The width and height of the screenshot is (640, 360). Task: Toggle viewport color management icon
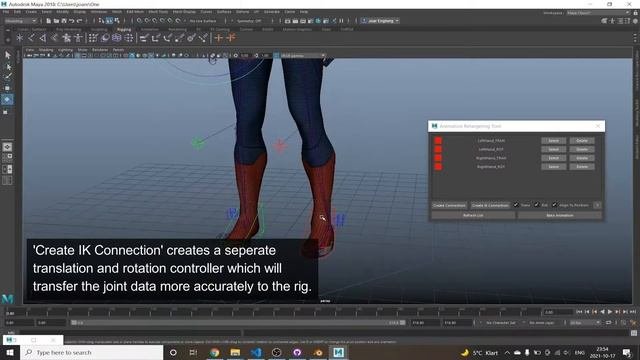(276, 56)
